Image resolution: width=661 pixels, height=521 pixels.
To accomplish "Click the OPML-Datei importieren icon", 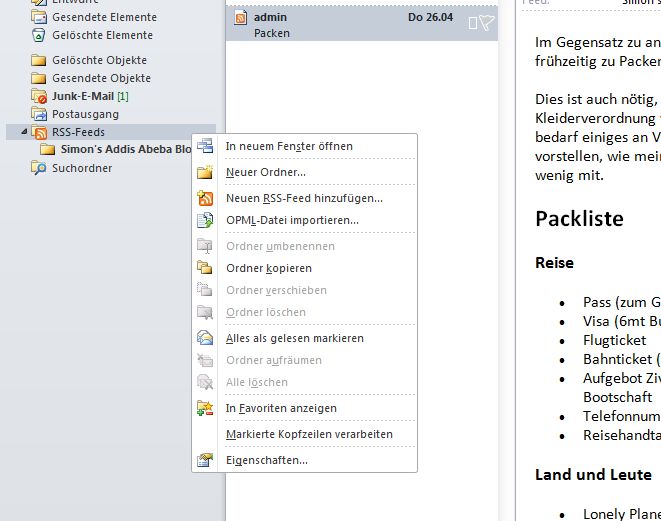I will point(205,220).
